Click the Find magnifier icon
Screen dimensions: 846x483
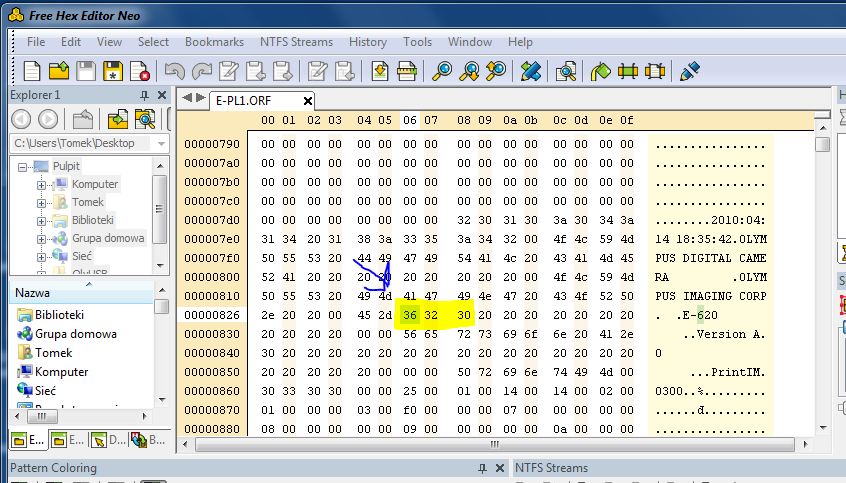tap(442, 71)
